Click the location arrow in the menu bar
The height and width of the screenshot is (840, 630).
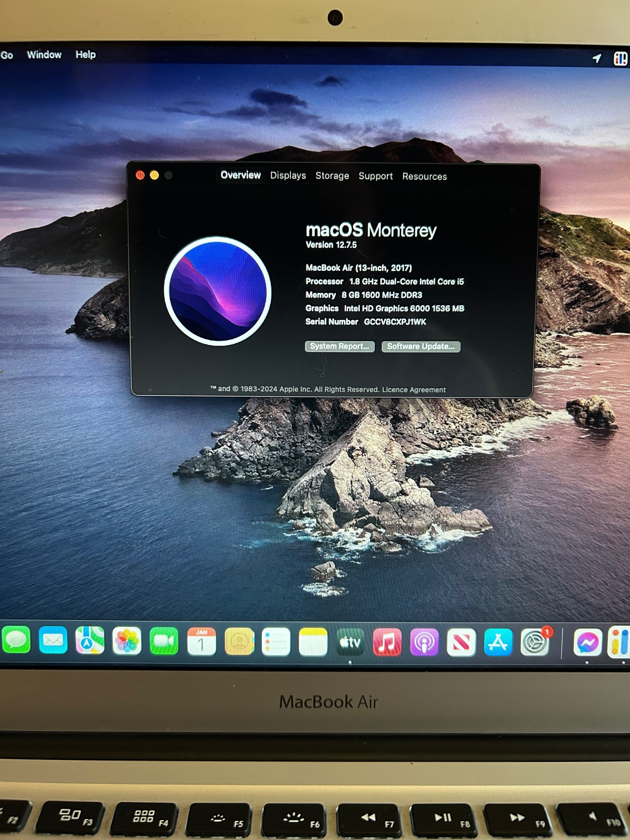click(597, 58)
